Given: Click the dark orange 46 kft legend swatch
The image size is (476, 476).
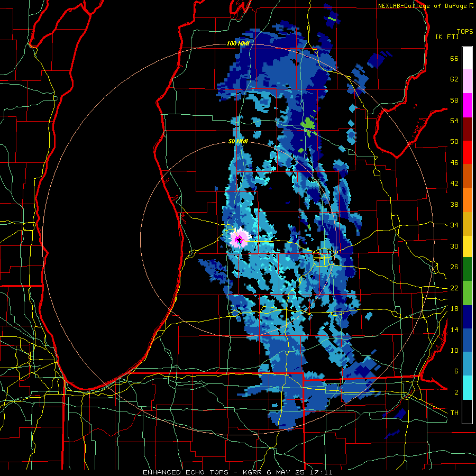Looking at the screenshot, I should [467, 176].
